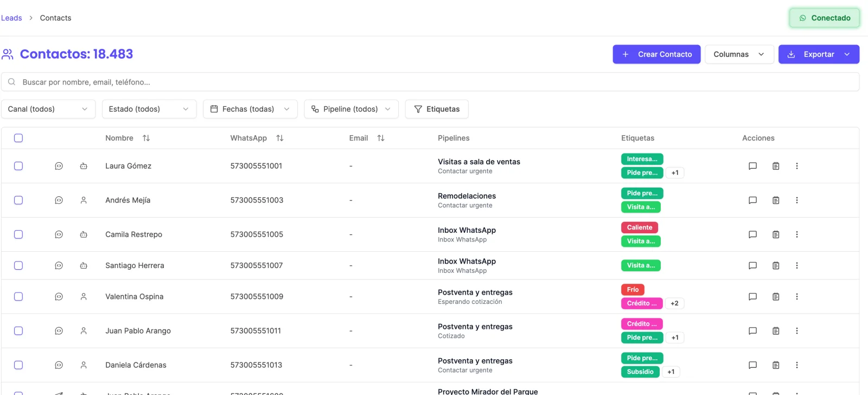
Task: Open the Pipeline (todos) filter dropdown
Action: (x=351, y=109)
